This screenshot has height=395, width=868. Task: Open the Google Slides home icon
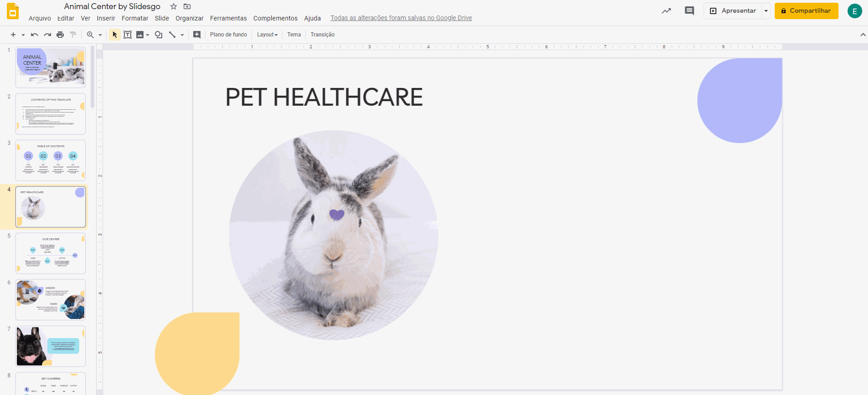click(x=13, y=11)
